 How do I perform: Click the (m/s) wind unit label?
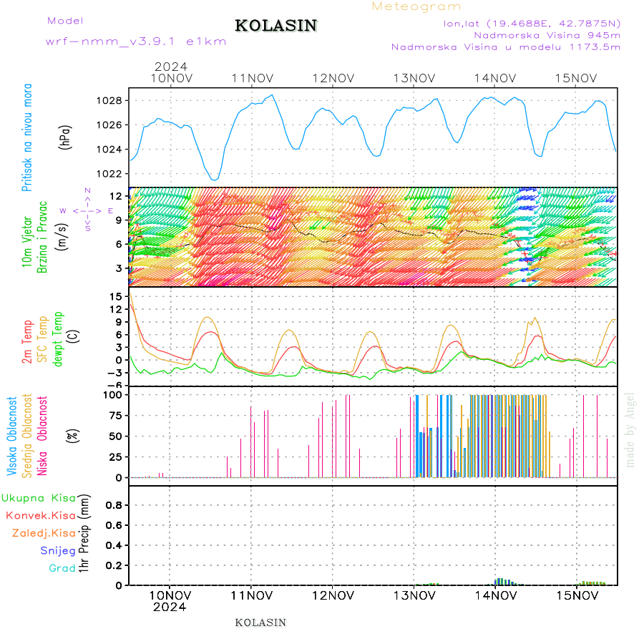[62, 237]
